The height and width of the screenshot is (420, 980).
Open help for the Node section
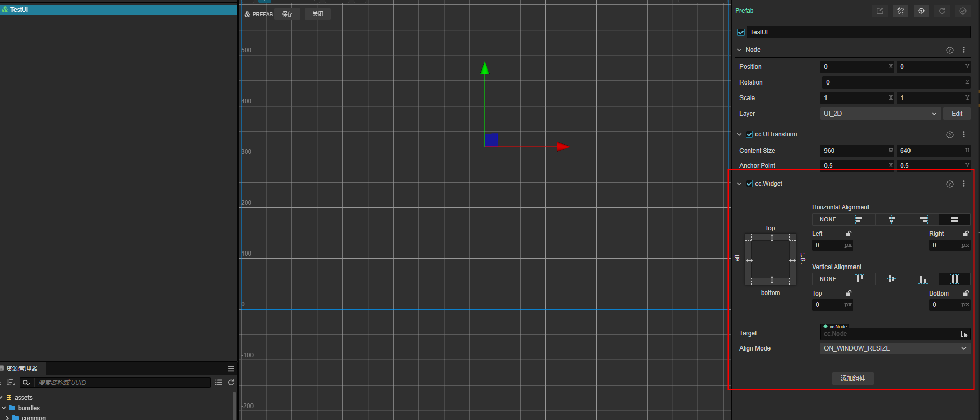[x=950, y=50]
